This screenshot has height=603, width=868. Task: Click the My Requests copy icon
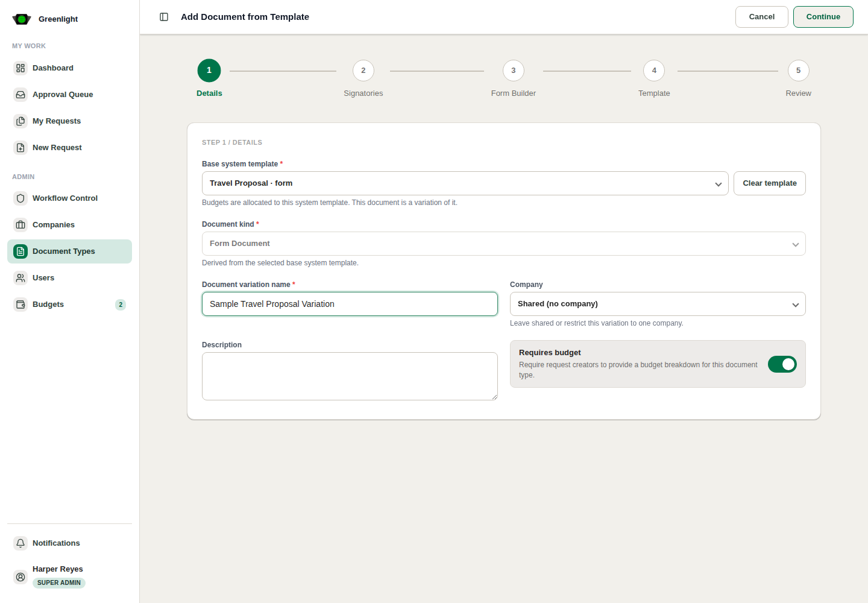coord(20,121)
